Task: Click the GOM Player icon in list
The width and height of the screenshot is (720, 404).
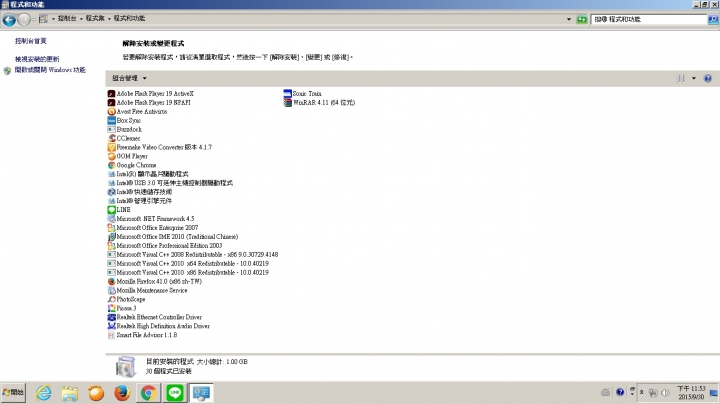Action: (111, 156)
